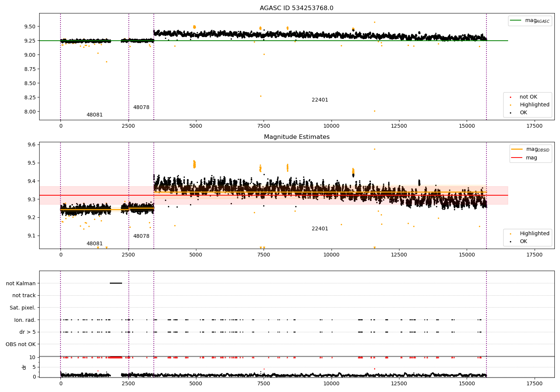
Task: Click 'Highlighted' legend entry in the top plot
Action: point(535,105)
